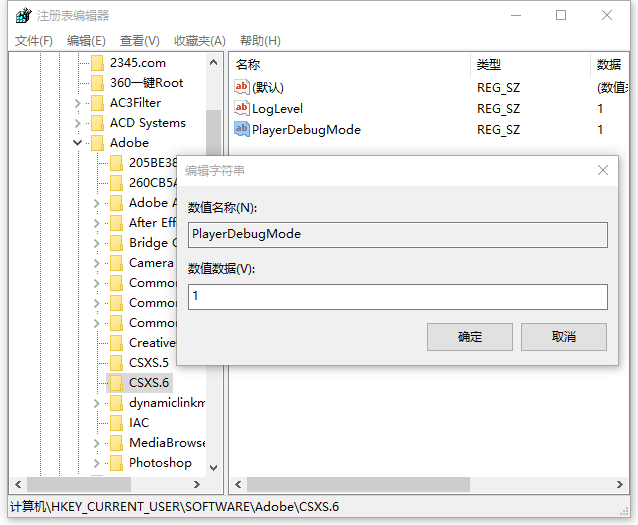Select the (默认) value name
The image size is (638, 525).
(x=268, y=88)
